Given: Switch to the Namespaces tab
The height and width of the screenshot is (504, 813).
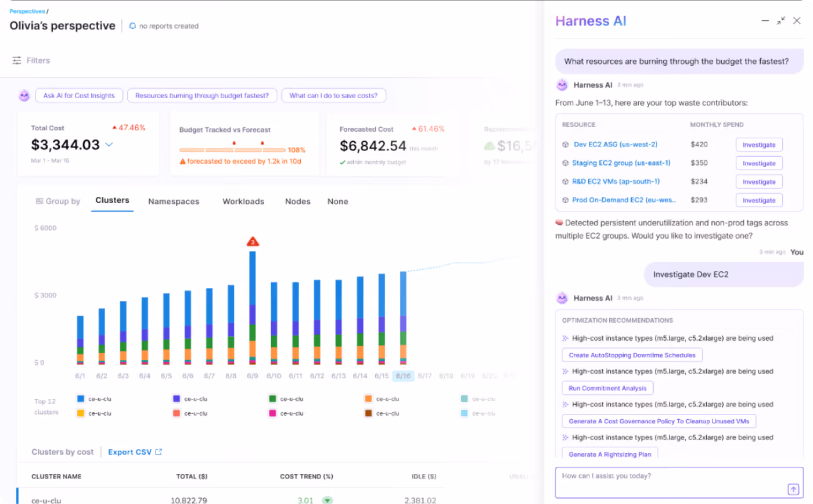Looking at the screenshot, I should pos(174,201).
